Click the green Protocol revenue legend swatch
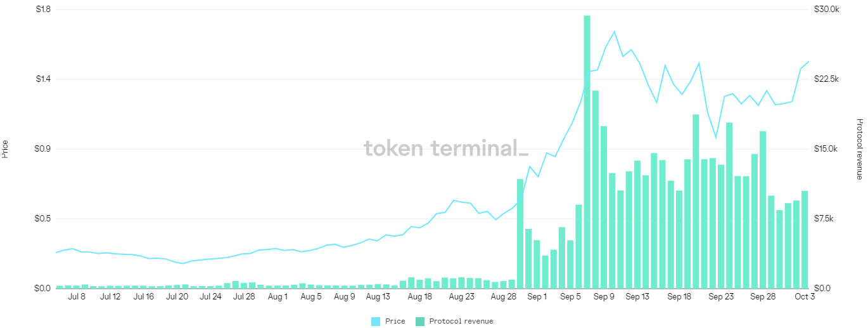 pyautogui.click(x=420, y=321)
